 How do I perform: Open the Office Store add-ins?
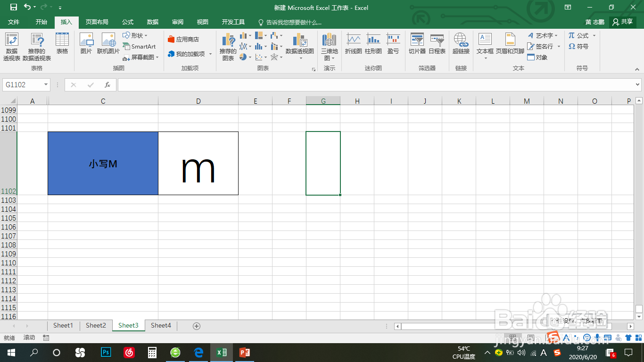coord(183,40)
